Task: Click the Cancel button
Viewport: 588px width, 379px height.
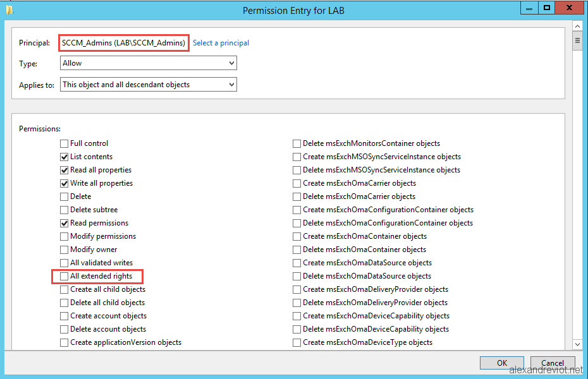Action: 553,363
